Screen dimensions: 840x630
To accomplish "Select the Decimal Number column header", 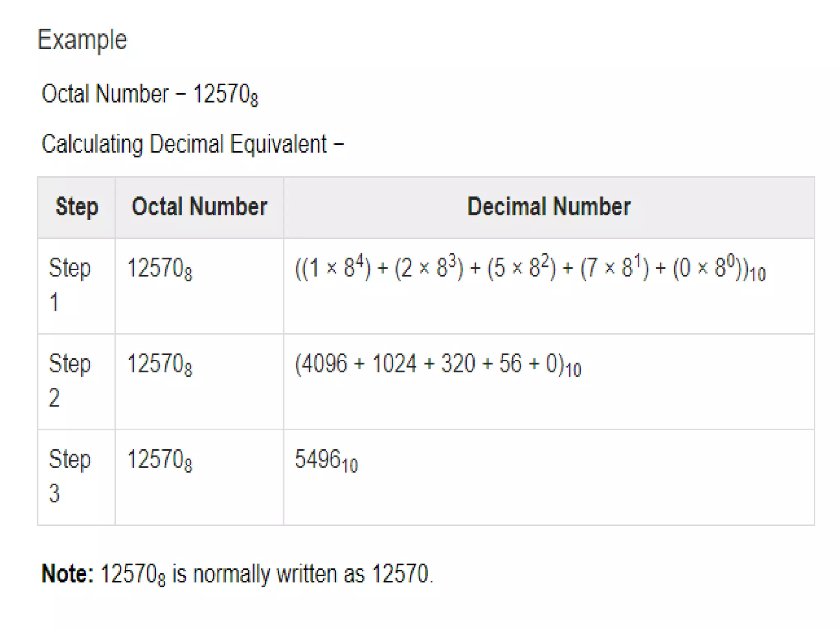I will click(x=549, y=207).
